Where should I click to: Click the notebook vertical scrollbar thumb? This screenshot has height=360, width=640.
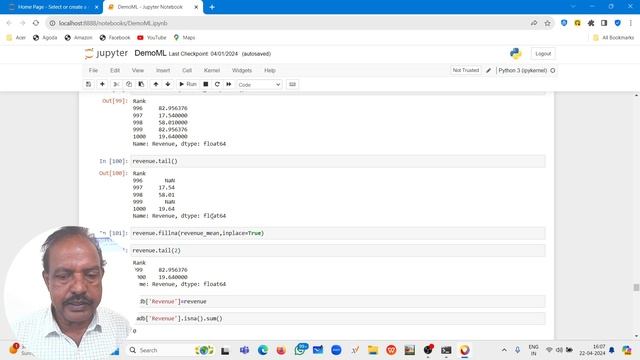[636, 287]
